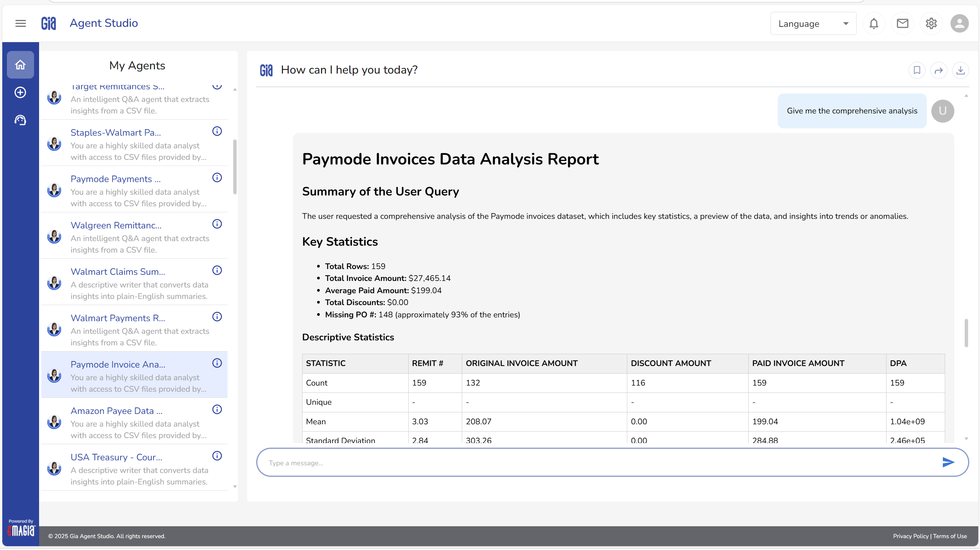Image resolution: width=980 pixels, height=550 pixels.
Task: Click the create new agent plus icon
Action: click(20, 92)
